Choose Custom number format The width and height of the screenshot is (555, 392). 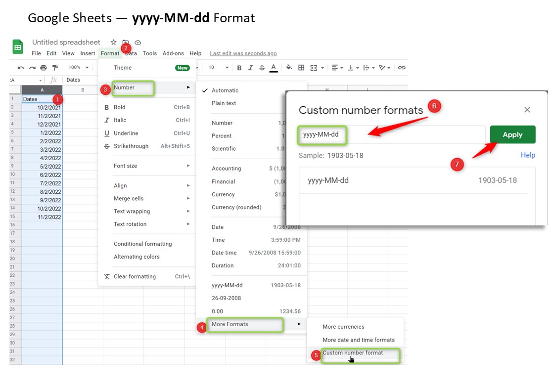pos(355,353)
